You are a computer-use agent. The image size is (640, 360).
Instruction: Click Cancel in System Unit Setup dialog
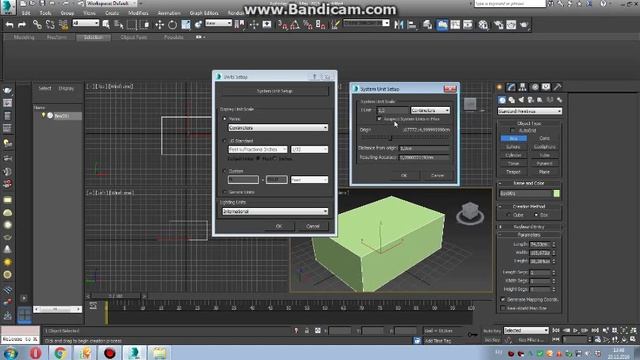point(437,176)
